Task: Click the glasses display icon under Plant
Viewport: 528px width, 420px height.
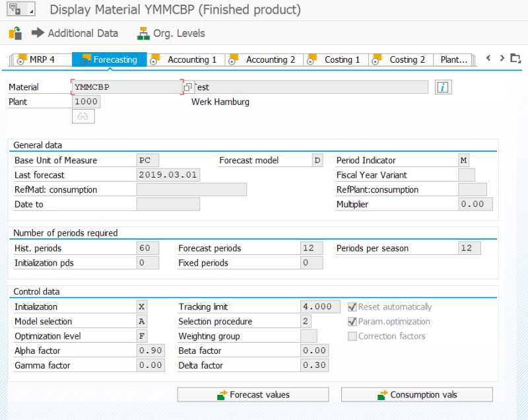Action: pos(83,116)
